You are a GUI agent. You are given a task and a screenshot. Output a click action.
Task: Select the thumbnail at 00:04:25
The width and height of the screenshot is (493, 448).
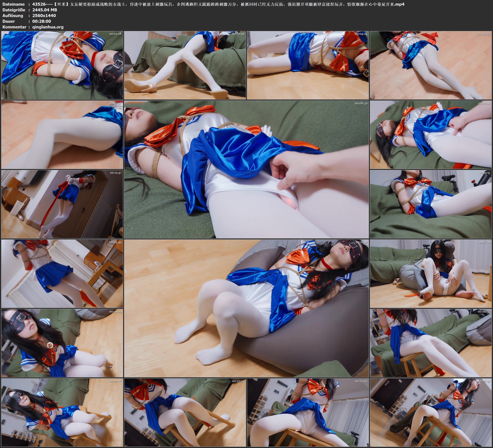(x=308, y=65)
